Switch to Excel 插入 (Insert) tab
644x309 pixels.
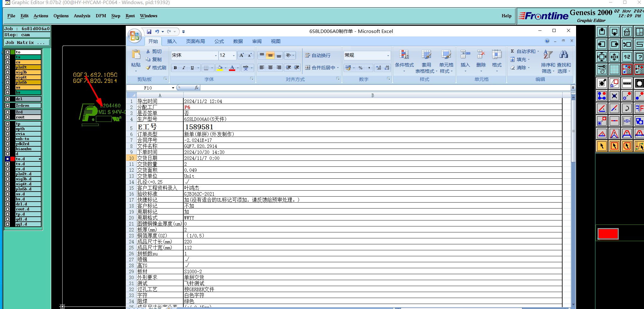172,41
